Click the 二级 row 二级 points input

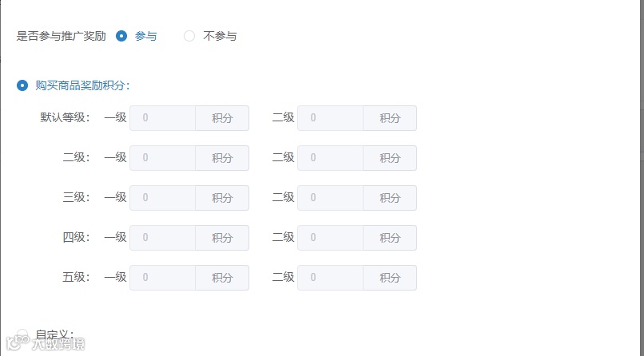coord(331,158)
